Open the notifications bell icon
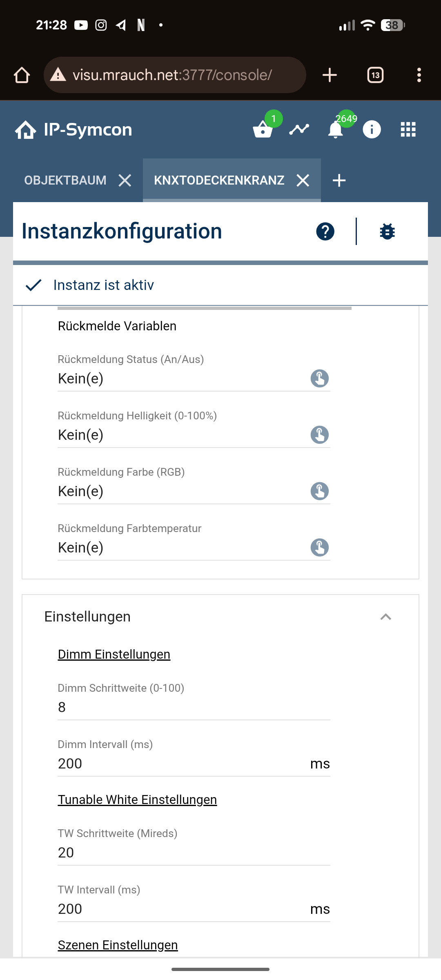 (336, 130)
